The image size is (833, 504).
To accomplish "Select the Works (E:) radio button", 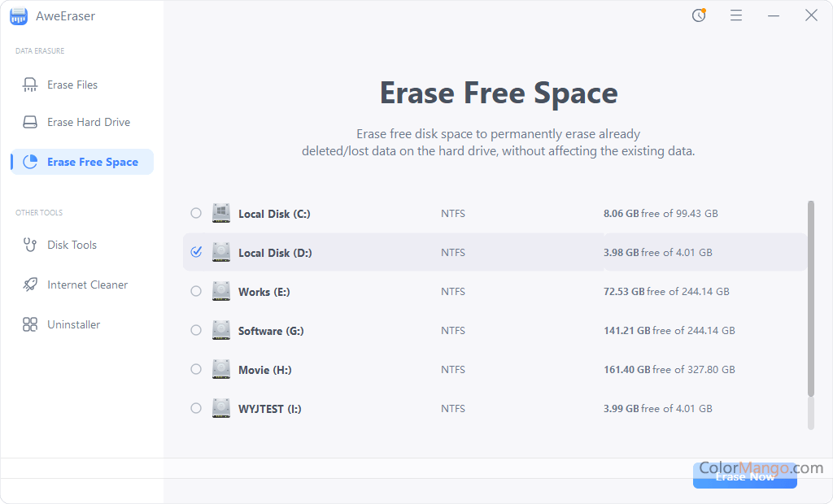I will [196, 291].
